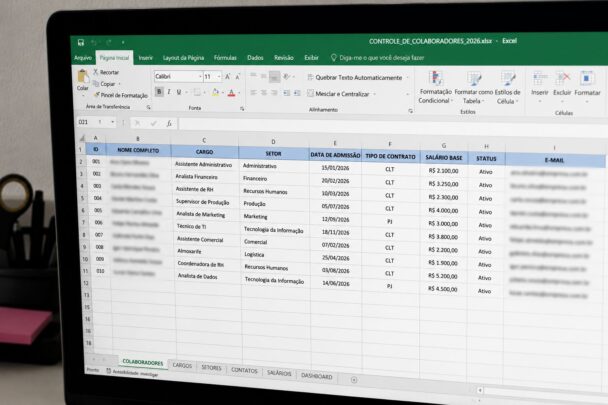This screenshot has width=608, height=405.
Task: Expand the Mesclar e Centralizar dropdown arrow
Action: [374, 94]
